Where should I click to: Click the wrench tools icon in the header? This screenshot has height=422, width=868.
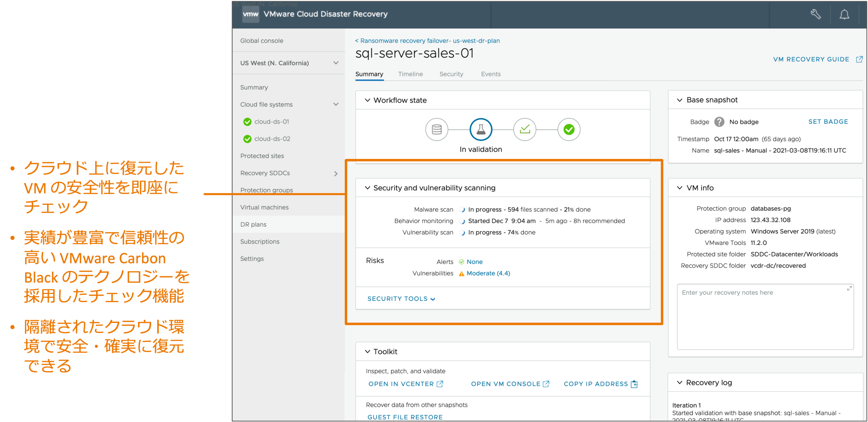click(816, 14)
